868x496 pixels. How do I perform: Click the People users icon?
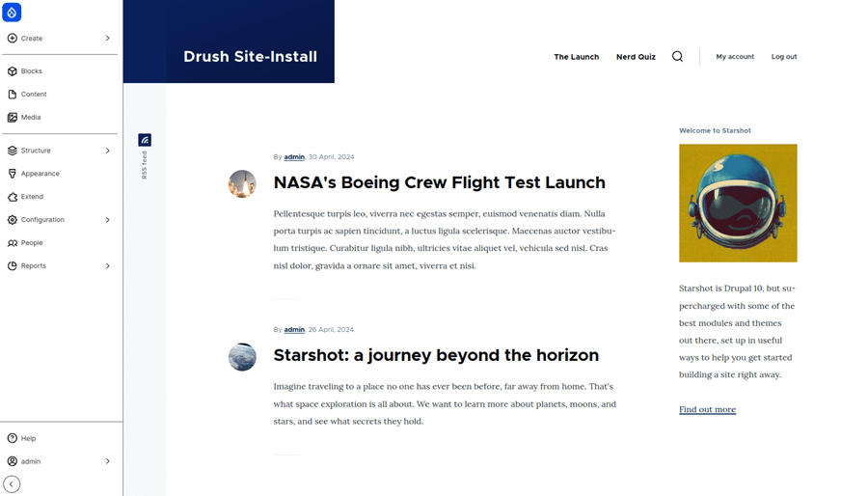13,243
